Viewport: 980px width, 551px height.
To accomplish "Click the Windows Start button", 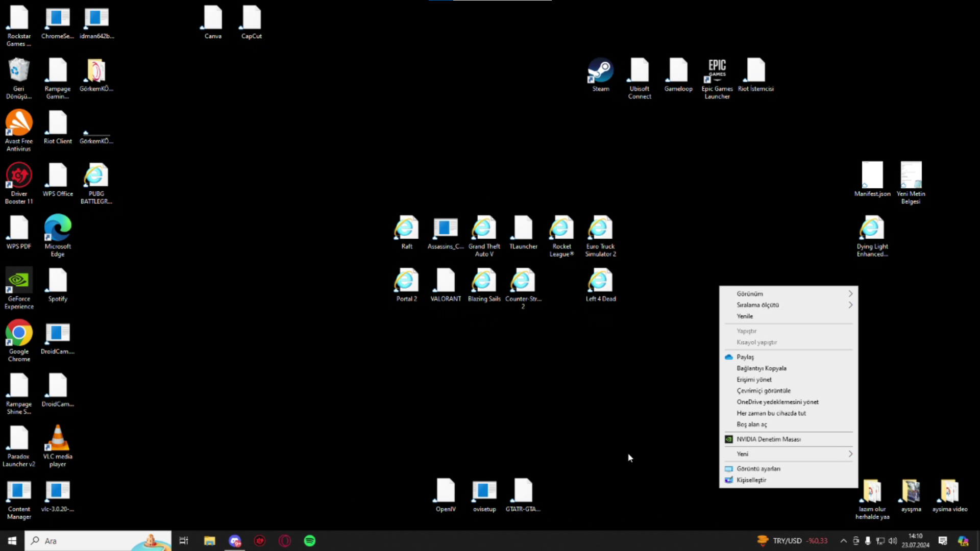I will point(12,541).
